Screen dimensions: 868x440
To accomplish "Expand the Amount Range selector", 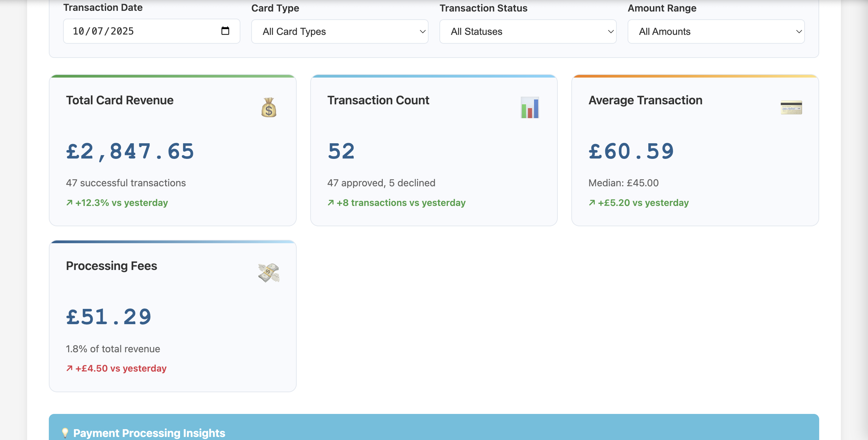I will click(716, 32).
